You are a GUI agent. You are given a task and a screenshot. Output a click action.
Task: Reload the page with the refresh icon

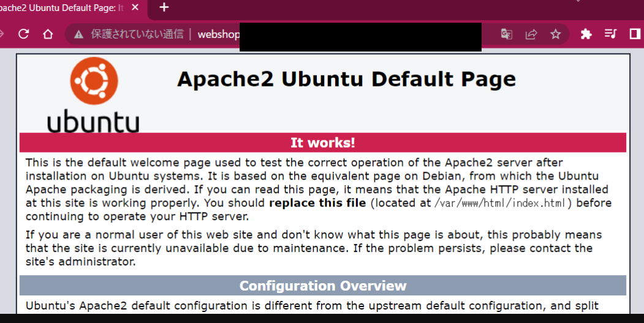coord(24,34)
